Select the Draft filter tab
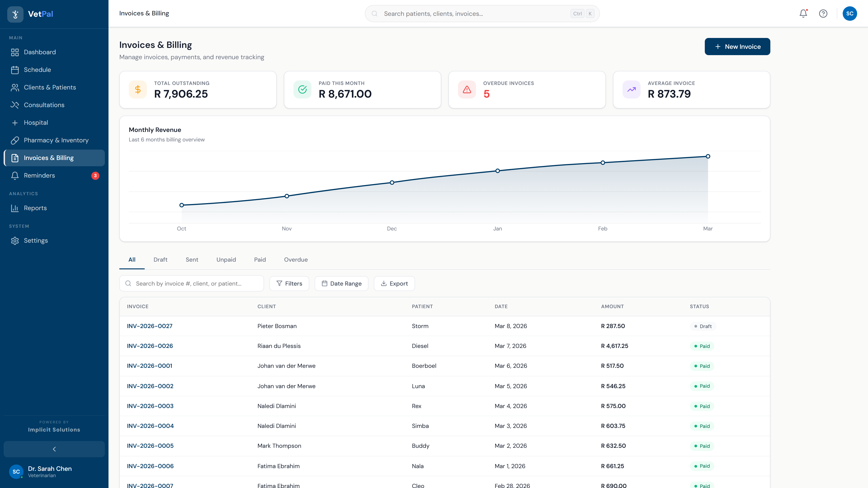The height and width of the screenshot is (488, 868). point(160,259)
